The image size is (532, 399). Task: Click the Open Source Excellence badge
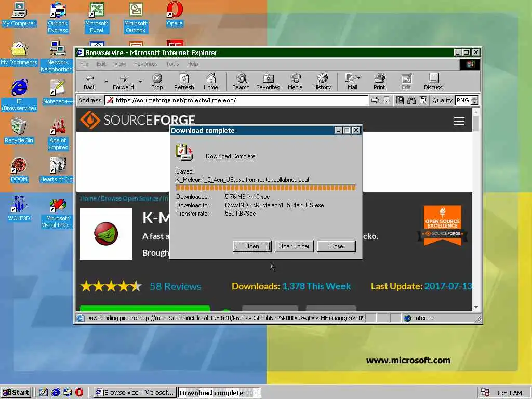pos(443,225)
